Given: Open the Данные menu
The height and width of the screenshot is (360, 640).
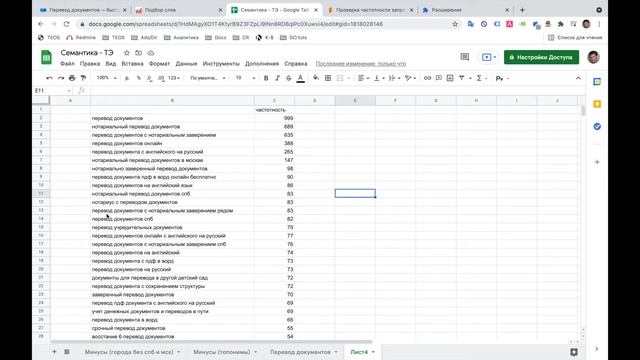Looking at the screenshot, I should pyautogui.click(x=186, y=64).
